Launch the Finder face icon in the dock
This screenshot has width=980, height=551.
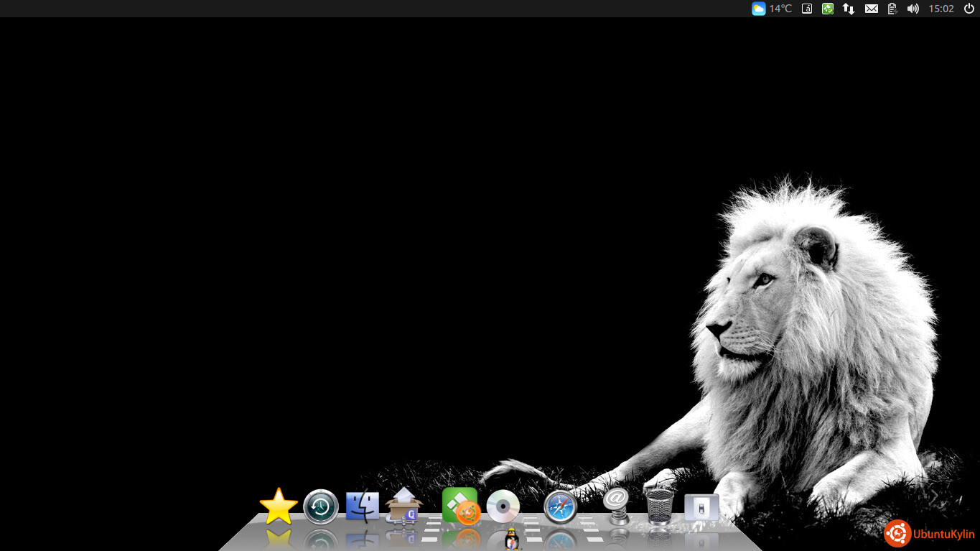tap(363, 507)
